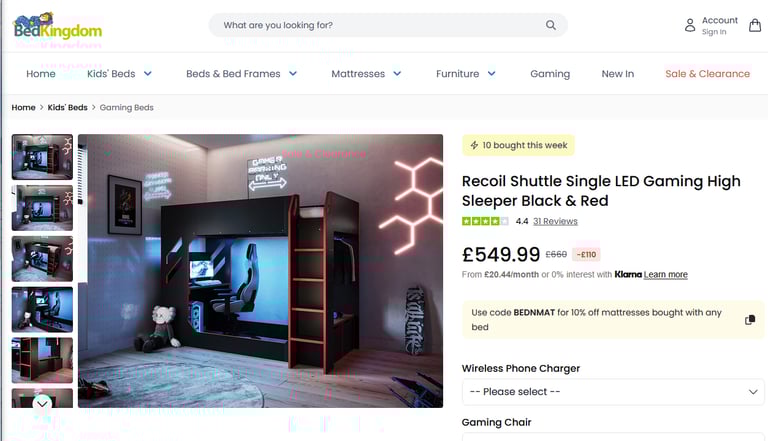The height and width of the screenshot is (441, 768).
Task: Open the shopping bag icon
Action: coord(755,25)
